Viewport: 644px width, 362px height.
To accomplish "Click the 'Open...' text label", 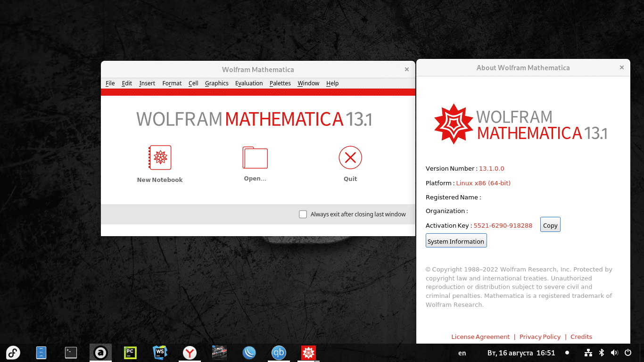I will click(255, 179).
